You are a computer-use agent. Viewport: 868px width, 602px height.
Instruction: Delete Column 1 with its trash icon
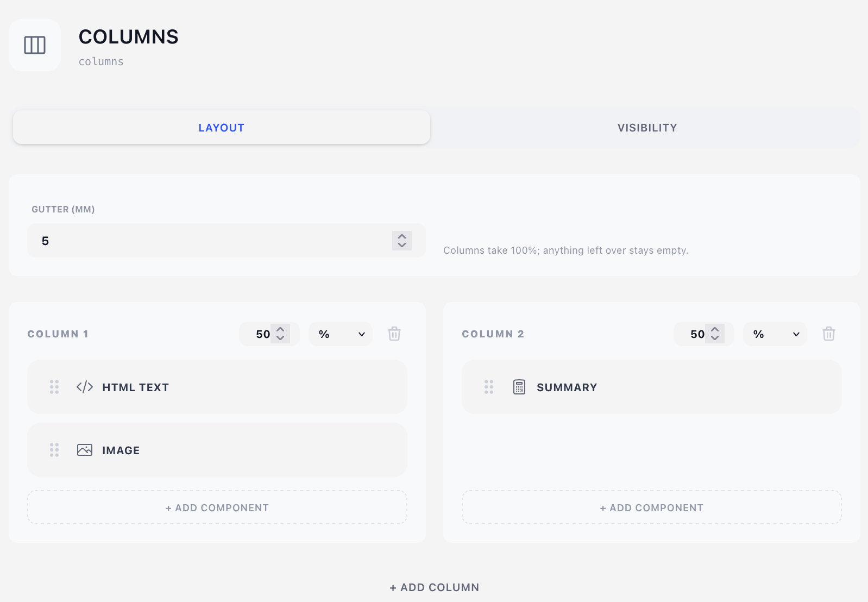pos(394,334)
